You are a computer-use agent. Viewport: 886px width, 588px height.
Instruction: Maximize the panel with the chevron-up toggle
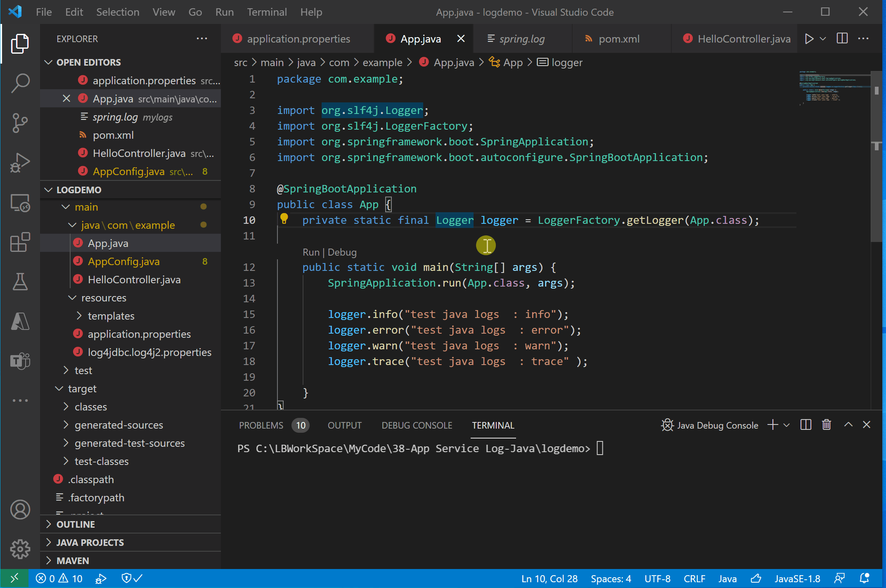848,425
